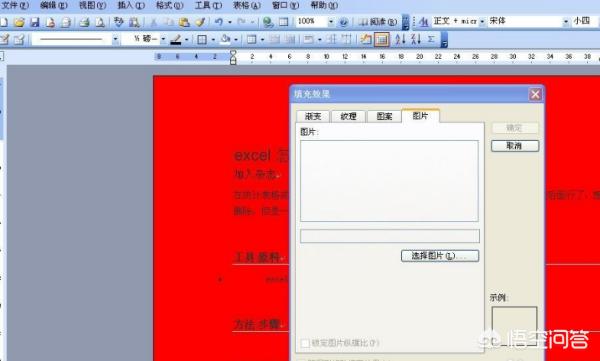Select the 图片 tab
600x361 pixels.
(420, 116)
